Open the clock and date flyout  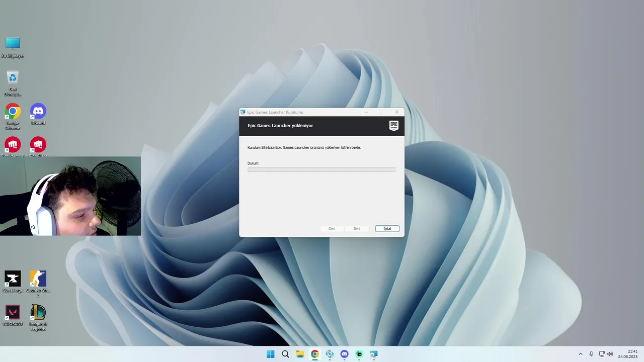(628, 354)
